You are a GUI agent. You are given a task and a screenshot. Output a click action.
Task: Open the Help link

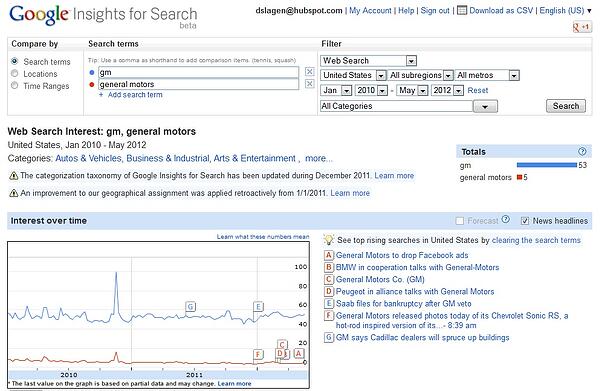pyautogui.click(x=406, y=11)
